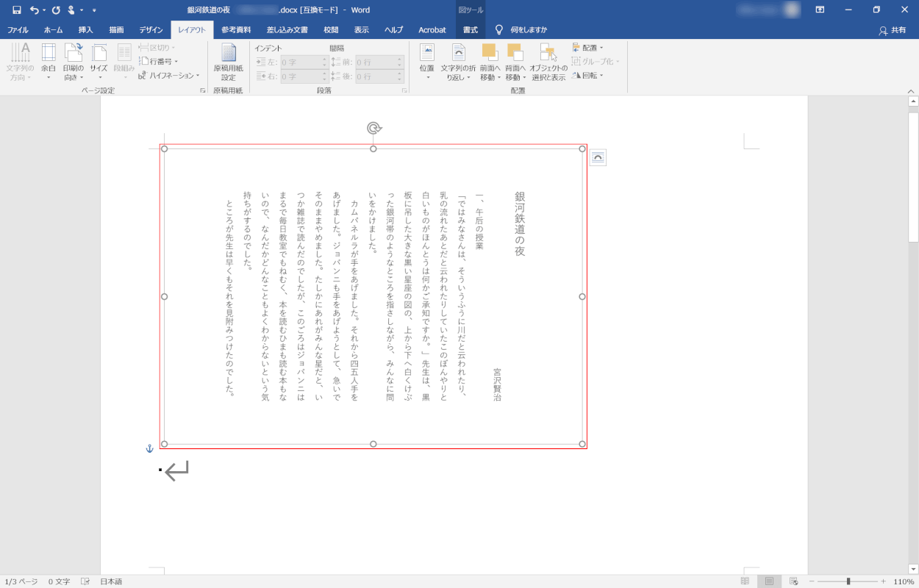919x588 pixels.
Task: Switch to read mode view in status bar
Action: pyautogui.click(x=745, y=581)
